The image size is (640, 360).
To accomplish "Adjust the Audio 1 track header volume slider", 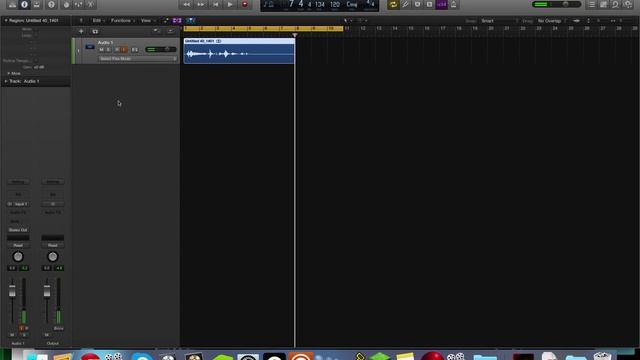I will click(161, 49).
